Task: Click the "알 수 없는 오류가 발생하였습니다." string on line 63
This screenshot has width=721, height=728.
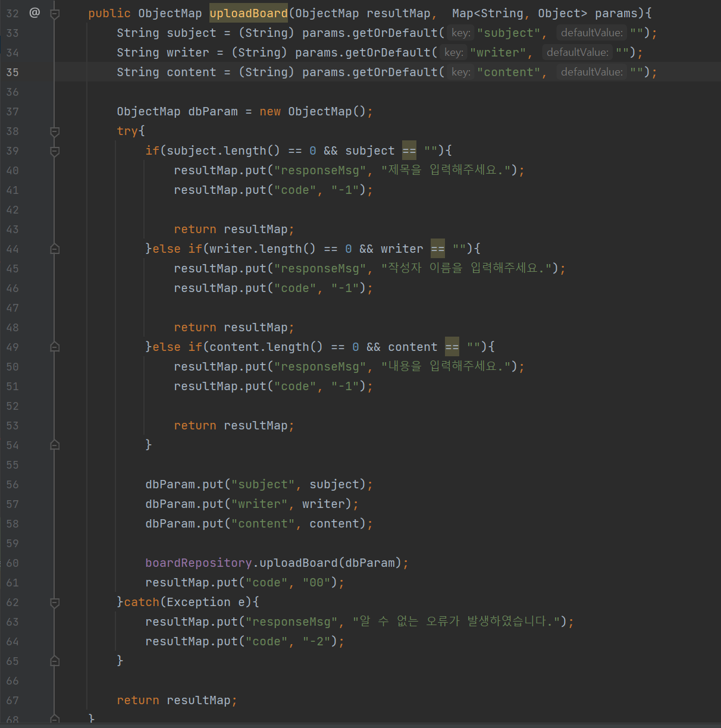Action: (456, 622)
